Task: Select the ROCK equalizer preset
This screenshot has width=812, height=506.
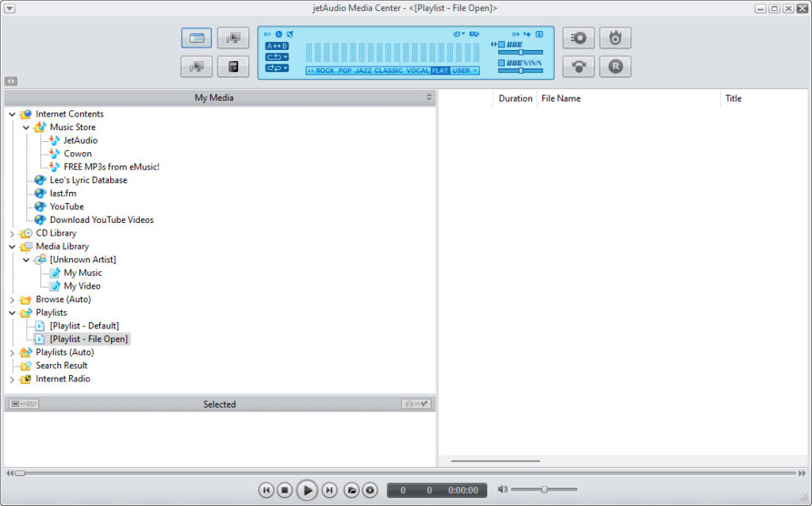Action: pos(324,71)
